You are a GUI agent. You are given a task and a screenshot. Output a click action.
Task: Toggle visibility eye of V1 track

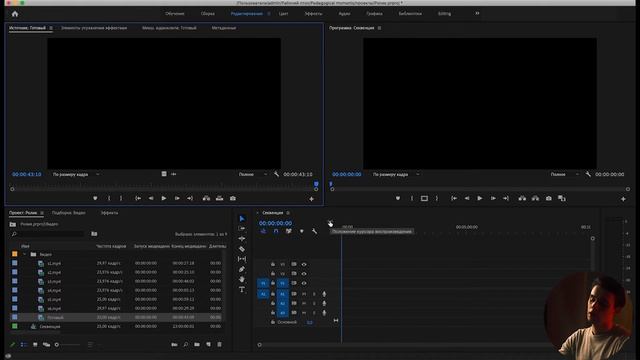(x=304, y=283)
